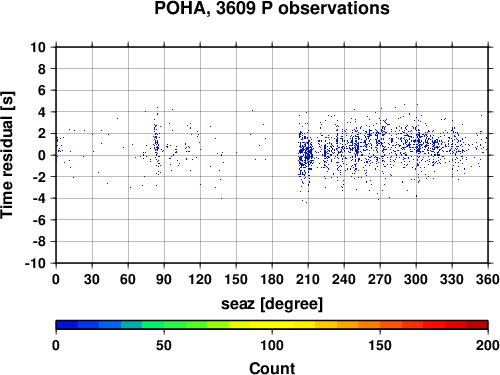Click the y-axis tick label -10
500x375 pixels.
35,263
